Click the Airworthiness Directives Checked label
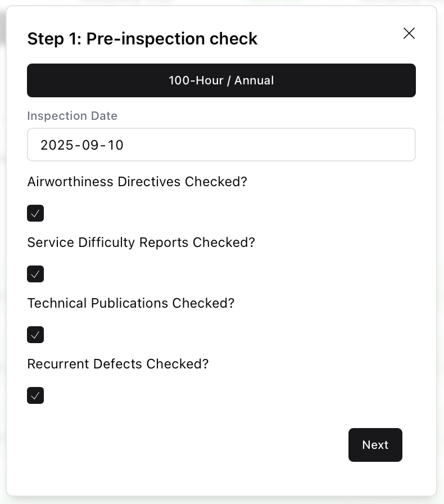 coord(137,182)
